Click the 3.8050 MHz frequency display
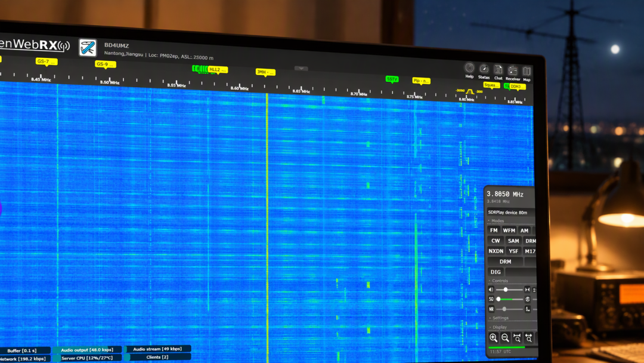The height and width of the screenshot is (363, 644). [x=505, y=194]
